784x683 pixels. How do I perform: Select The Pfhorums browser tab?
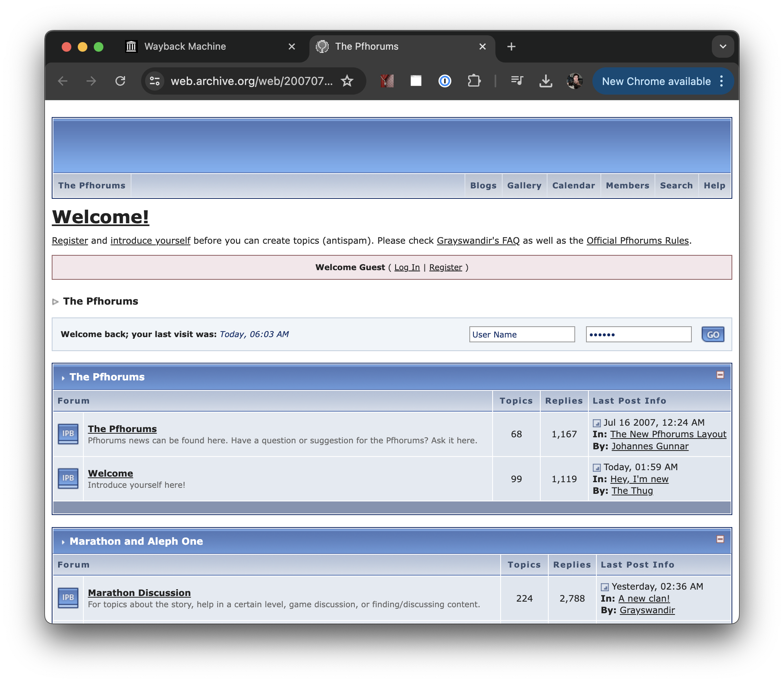pos(402,46)
